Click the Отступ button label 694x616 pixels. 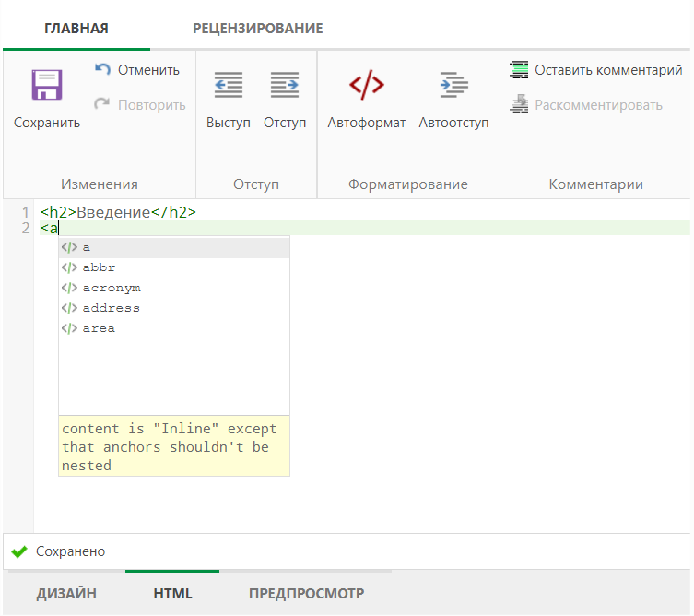285,123
